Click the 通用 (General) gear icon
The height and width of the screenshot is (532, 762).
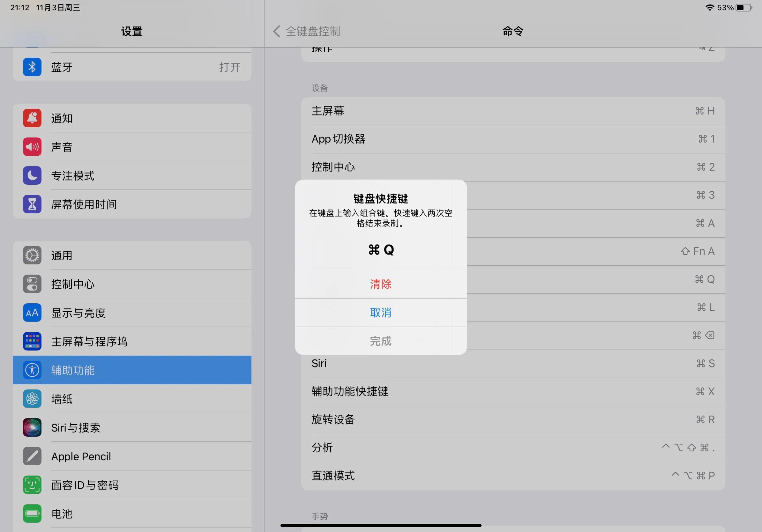click(32, 255)
